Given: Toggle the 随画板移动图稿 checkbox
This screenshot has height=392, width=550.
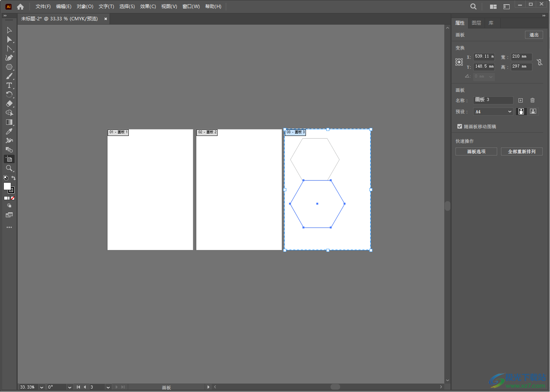Looking at the screenshot, I should 460,126.
